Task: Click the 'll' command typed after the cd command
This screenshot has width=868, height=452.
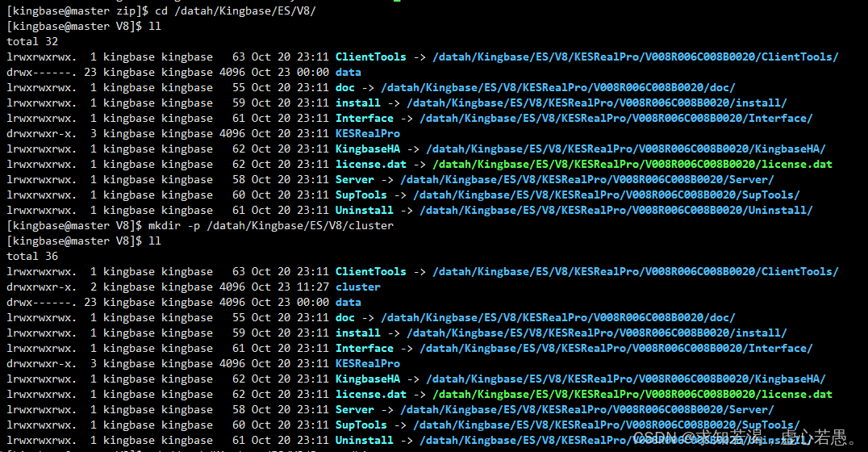Action: point(154,27)
